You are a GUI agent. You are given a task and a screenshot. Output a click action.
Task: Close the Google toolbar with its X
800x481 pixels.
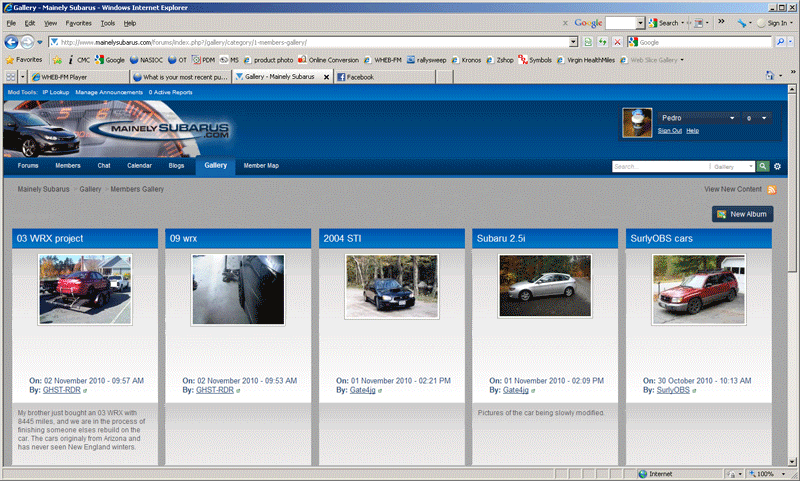click(x=565, y=23)
